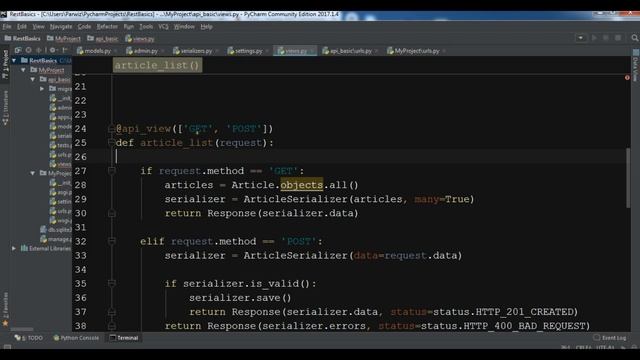Fold the elif block at line 32
This screenshot has width=640, height=360.
(x=111, y=242)
